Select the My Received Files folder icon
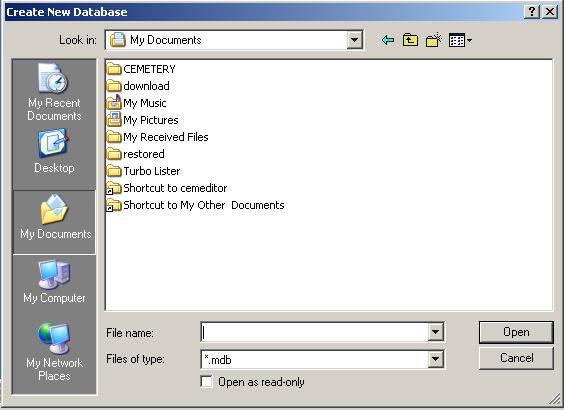Screen dimensions: 564x410 [x=114, y=137]
